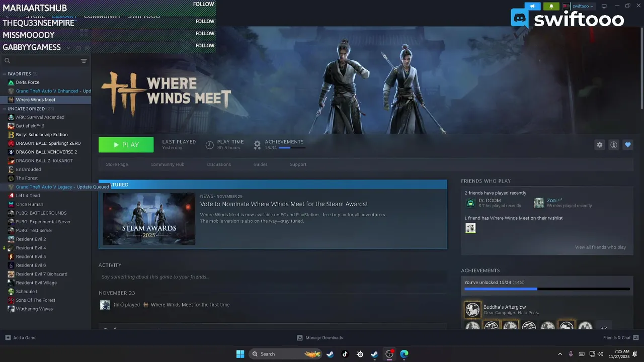Focus the Windows taskbar Search box
Viewport: 644px width, 362px height.
click(285, 354)
